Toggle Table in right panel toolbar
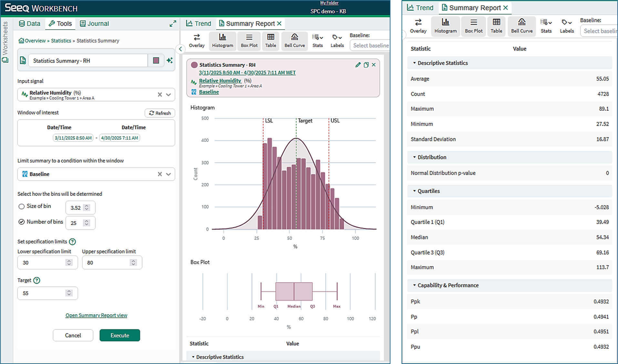The image size is (618, 364). (496, 26)
